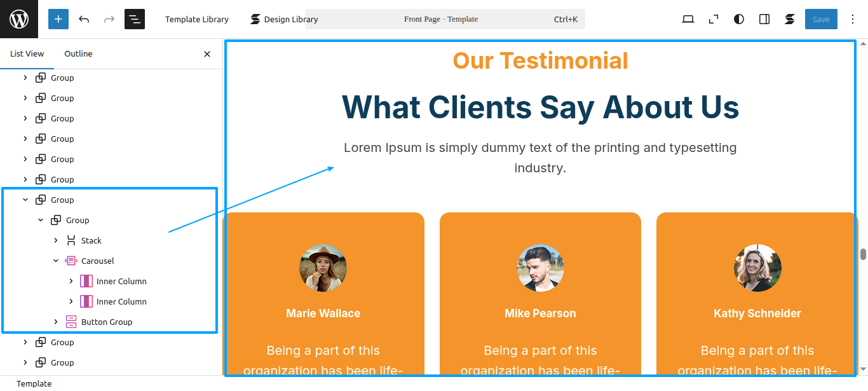Collapse the Carousel block in tree
The image size is (868, 391).
tap(56, 261)
